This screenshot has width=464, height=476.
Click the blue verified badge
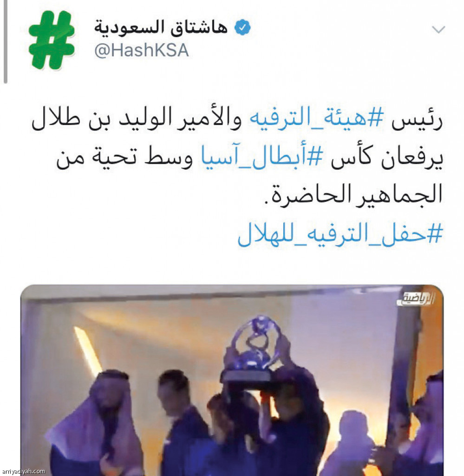(242, 27)
